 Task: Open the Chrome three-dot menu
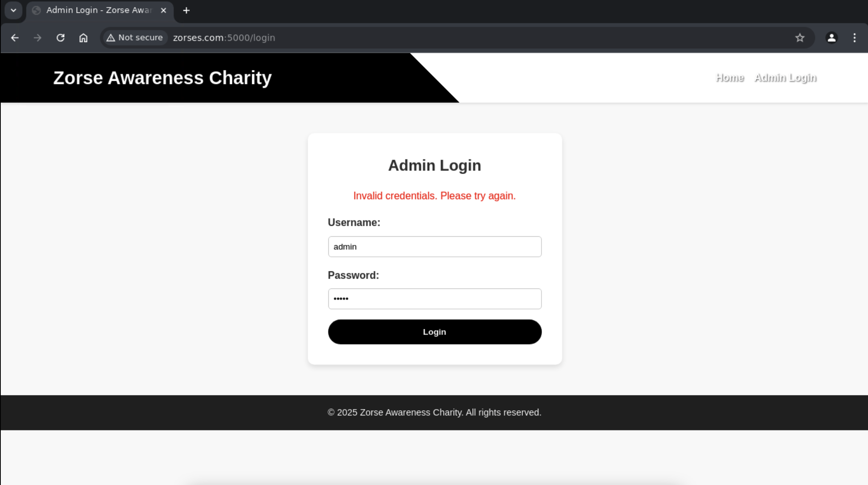(854, 38)
